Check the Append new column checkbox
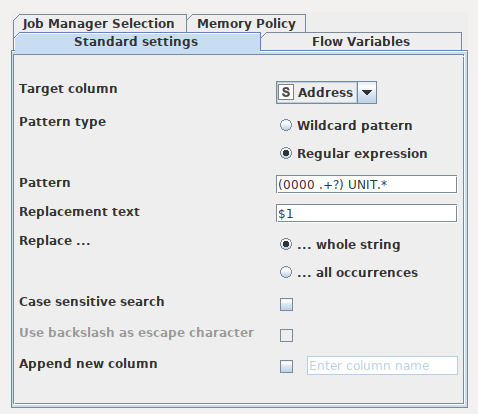478x414 pixels. click(286, 366)
